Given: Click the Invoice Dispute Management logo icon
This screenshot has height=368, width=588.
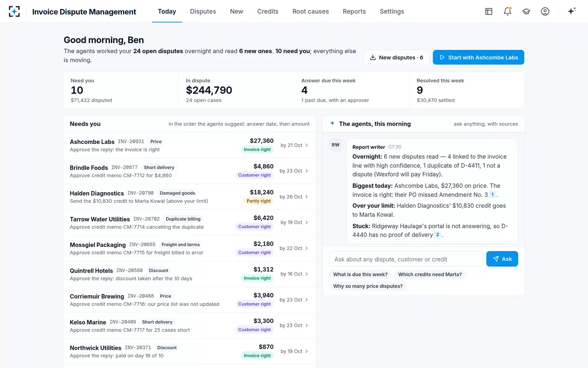Looking at the screenshot, I should click(14, 11).
